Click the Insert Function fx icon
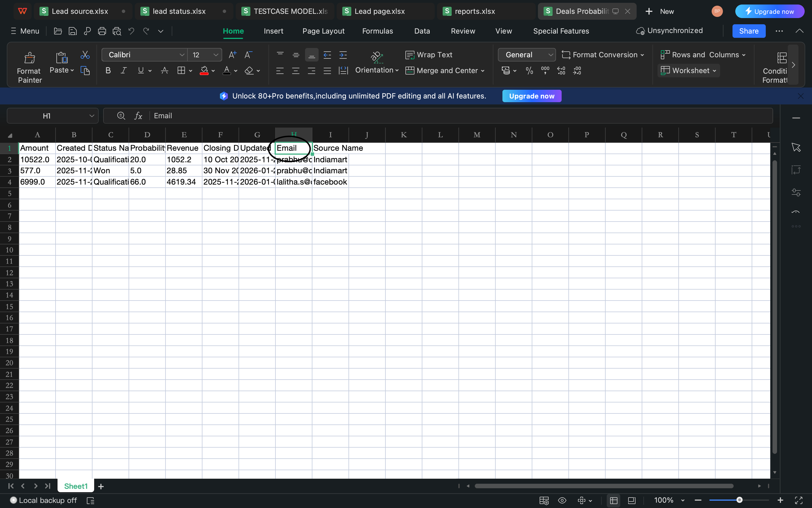812x508 pixels. tap(138, 116)
